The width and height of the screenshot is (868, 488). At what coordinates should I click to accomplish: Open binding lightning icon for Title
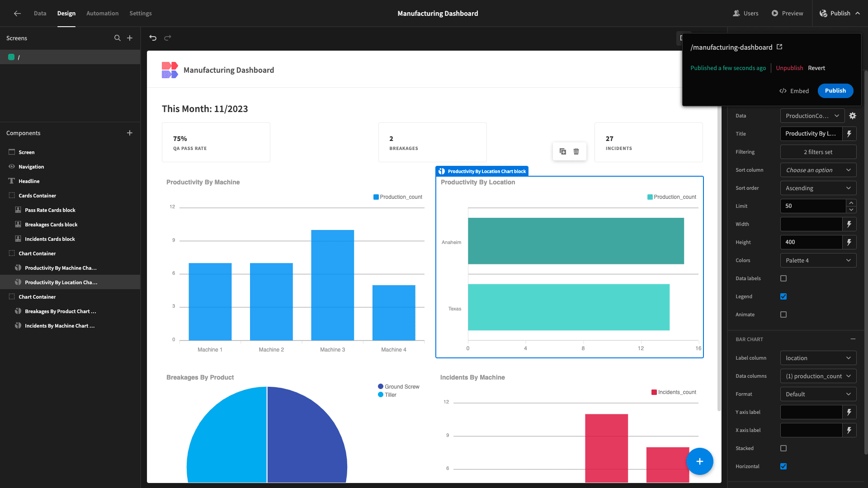pyautogui.click(x=849, y=134)
